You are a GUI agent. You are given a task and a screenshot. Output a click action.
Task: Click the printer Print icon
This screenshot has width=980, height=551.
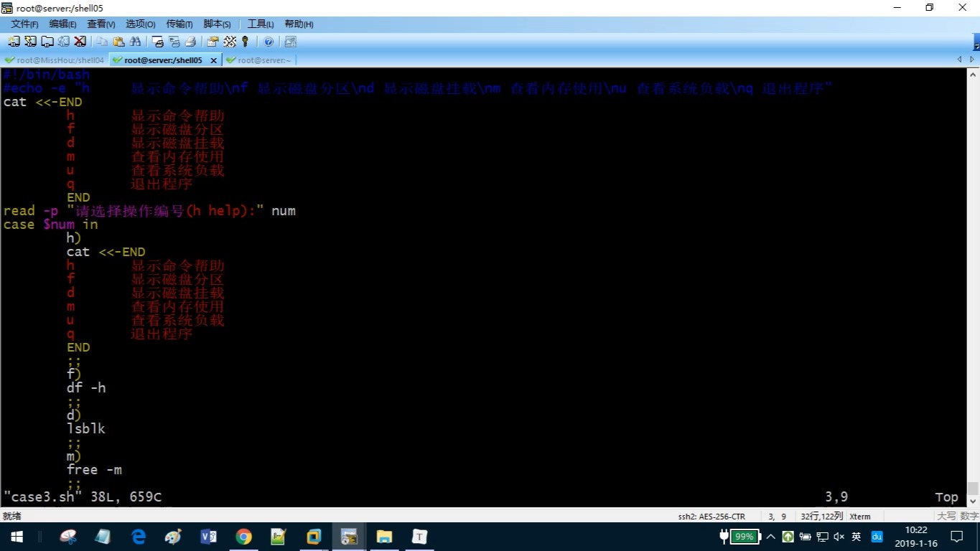point(191,42)
